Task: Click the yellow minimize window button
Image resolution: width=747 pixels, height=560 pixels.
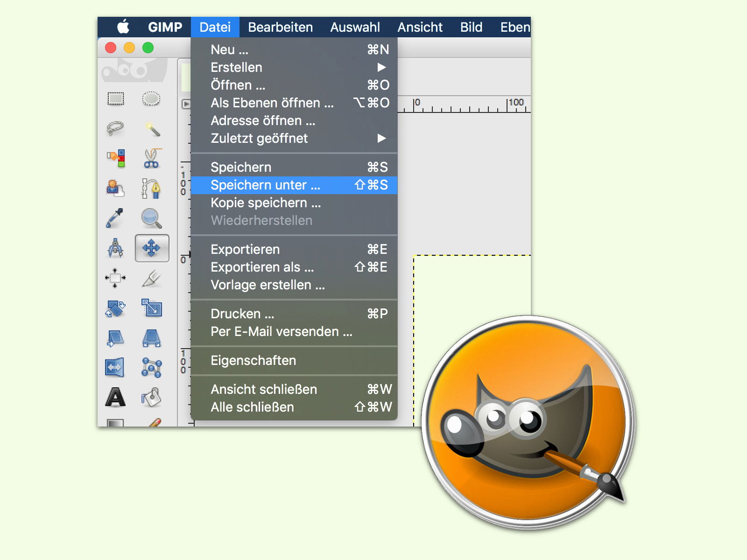Action: pyautogui.click(x=129, y=48)
